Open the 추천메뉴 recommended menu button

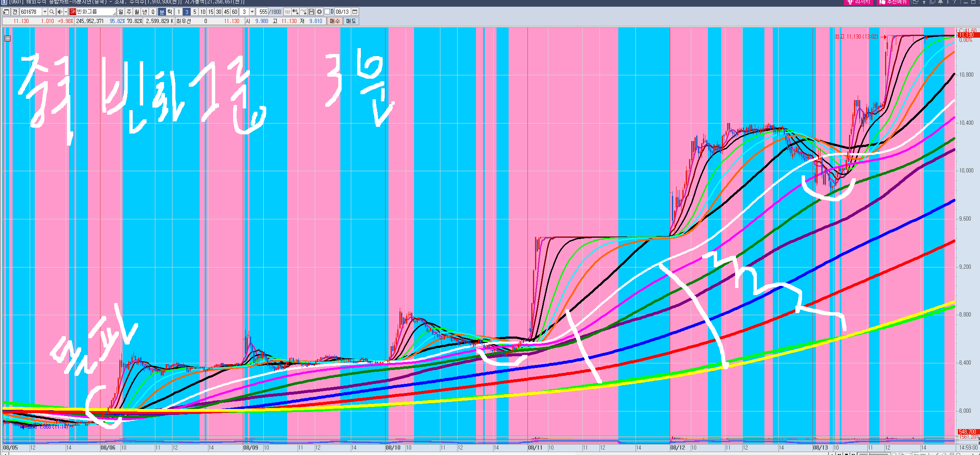click(893, 2)
